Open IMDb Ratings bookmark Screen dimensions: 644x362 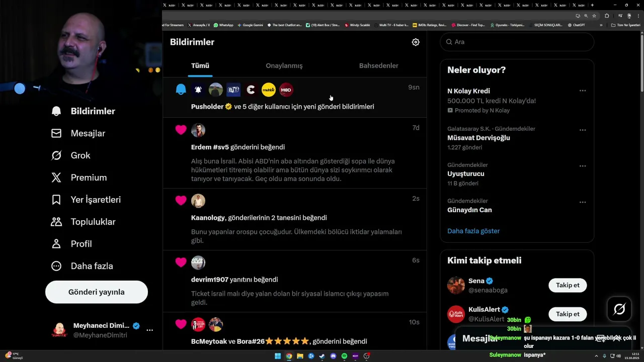[x=429, y=25]
